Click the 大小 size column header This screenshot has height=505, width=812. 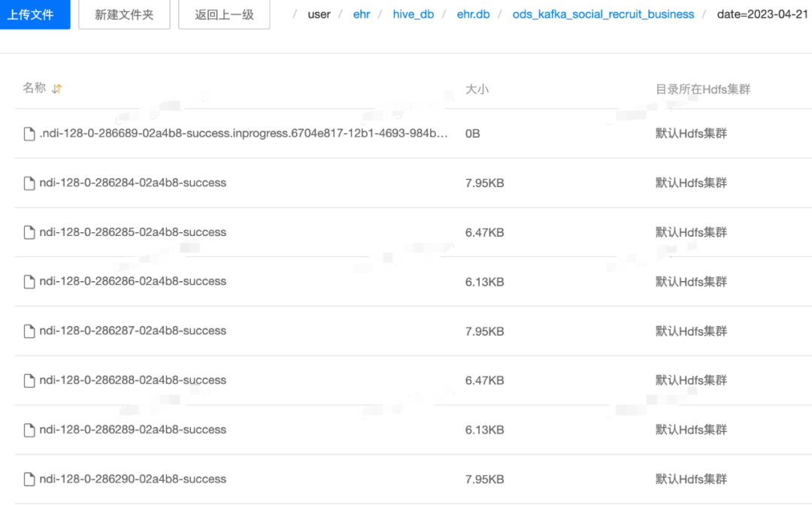pyautogui.click(x=477, y=89)
